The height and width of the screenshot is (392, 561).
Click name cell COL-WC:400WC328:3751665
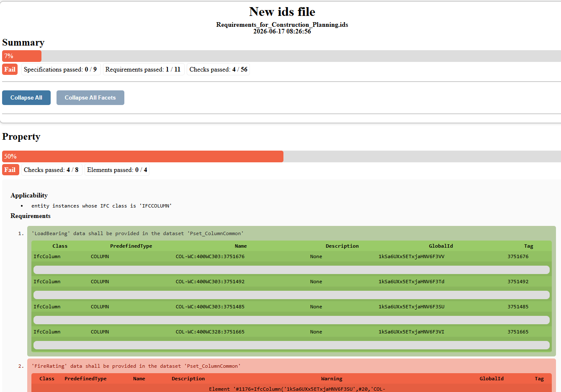pyautogui.click(x=210, y=332)
